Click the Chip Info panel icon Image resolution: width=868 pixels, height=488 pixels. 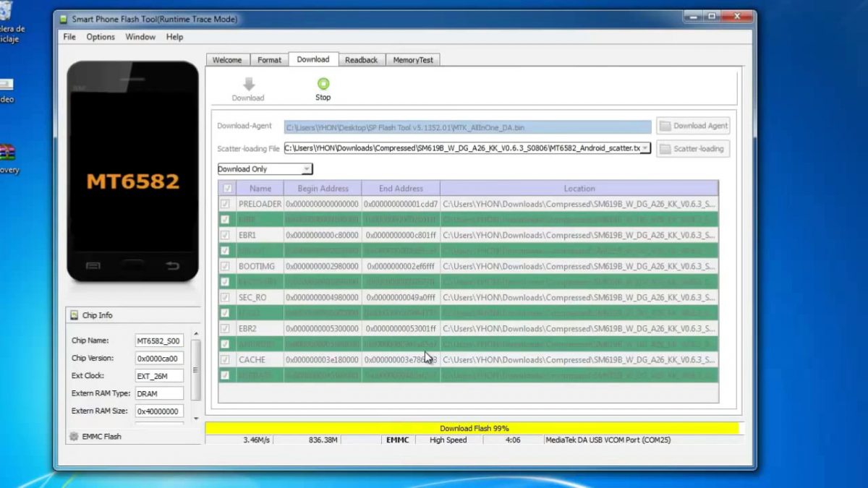[x=74, y=314]
